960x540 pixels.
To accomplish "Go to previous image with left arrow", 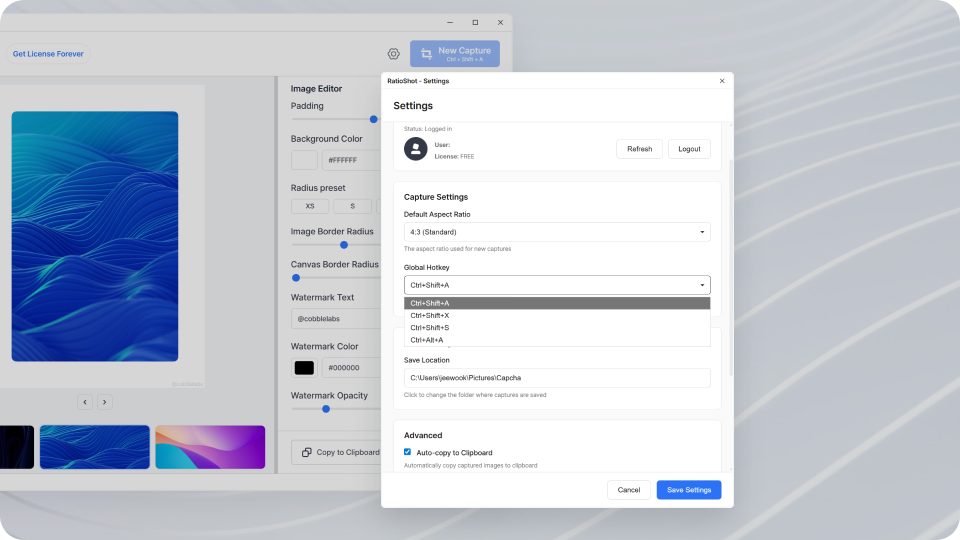I will tap(85, 402).
